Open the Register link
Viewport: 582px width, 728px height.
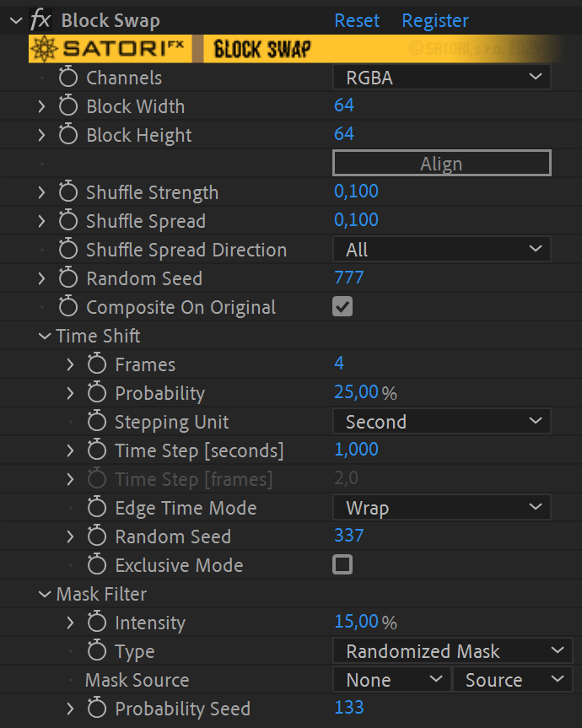[434, 19]
